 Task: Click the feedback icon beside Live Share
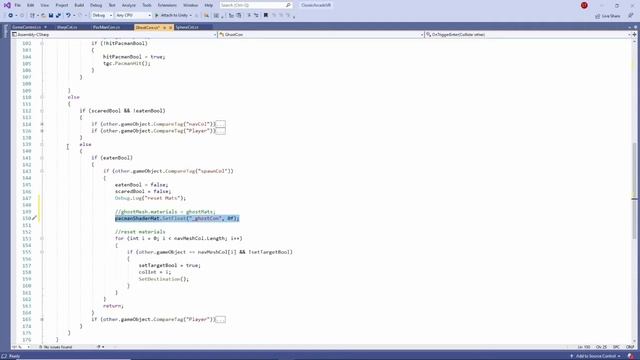point(631,16)
